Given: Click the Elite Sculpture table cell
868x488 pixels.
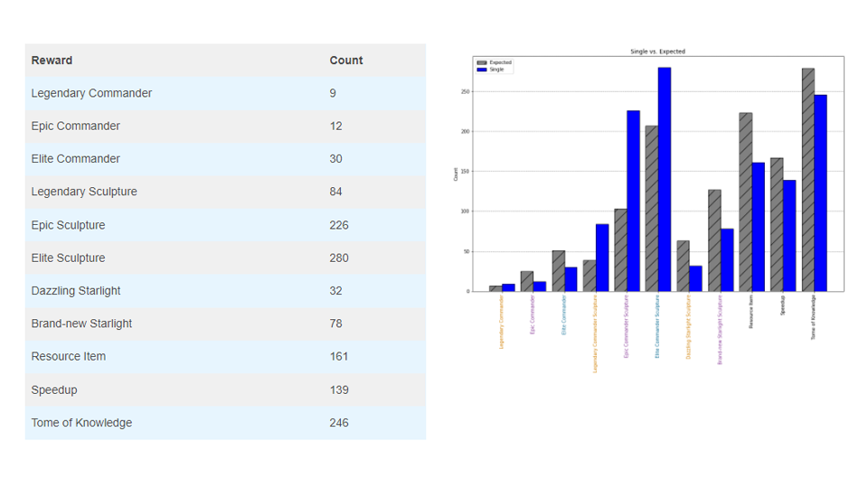Looking at the screenshot, I should click(x=68, y=258).
